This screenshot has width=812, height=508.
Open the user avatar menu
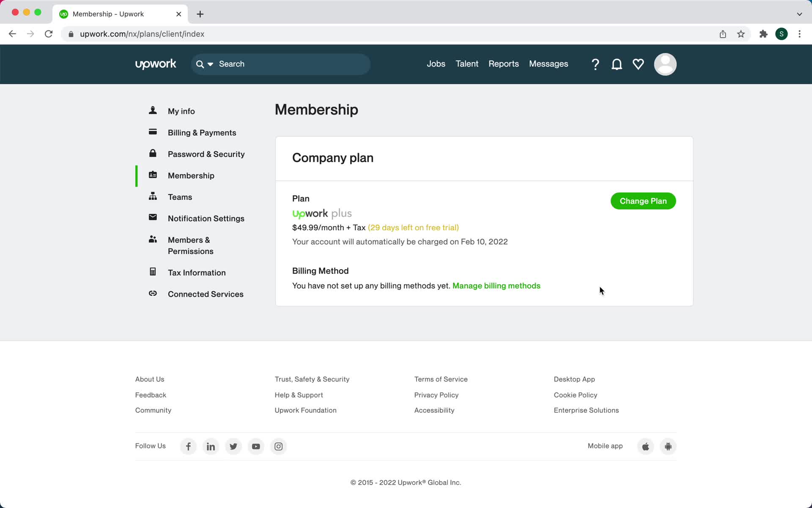click(665, 64)
